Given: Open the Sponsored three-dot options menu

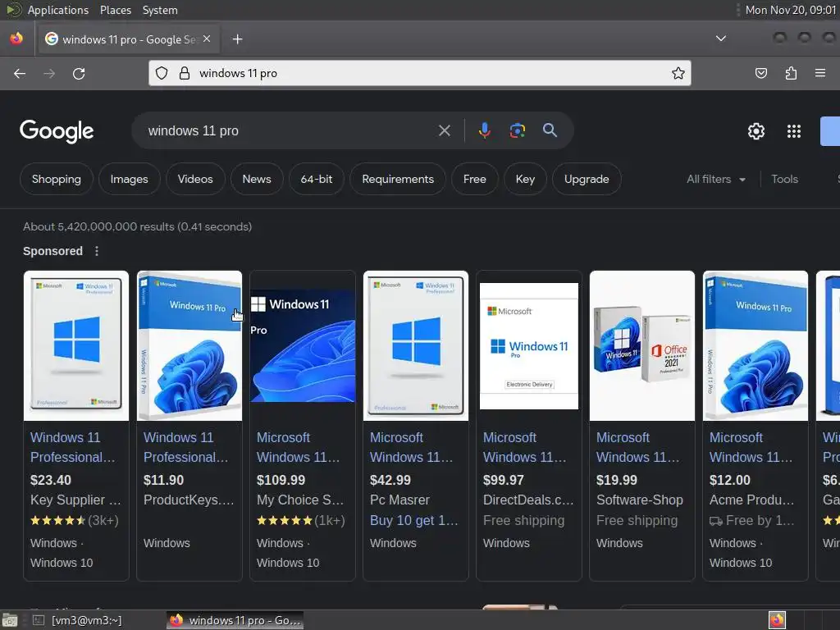Looking at the screenshot, I should (x=97, y=251).
